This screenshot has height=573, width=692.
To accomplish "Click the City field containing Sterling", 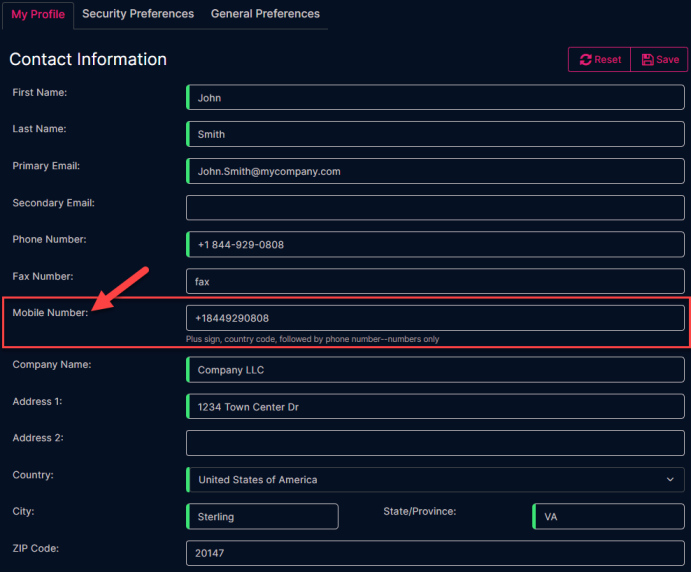I will (262, 516).
